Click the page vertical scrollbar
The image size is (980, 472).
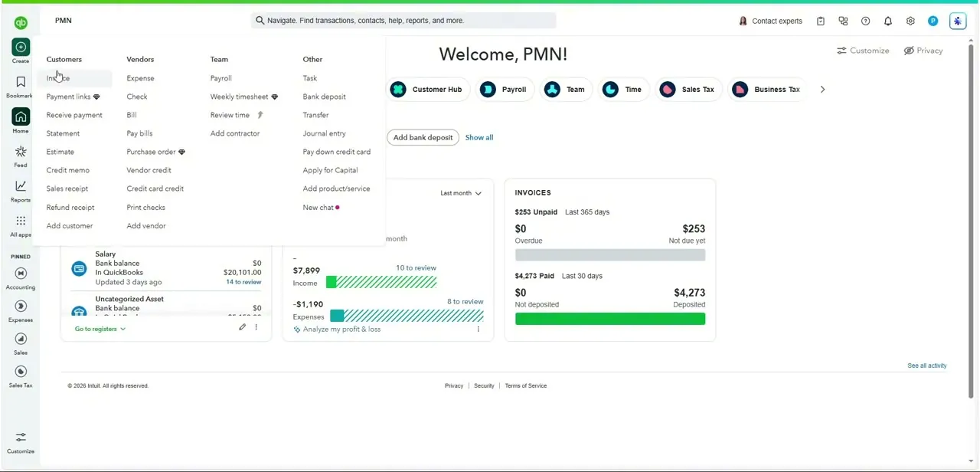tap(972, 222)
